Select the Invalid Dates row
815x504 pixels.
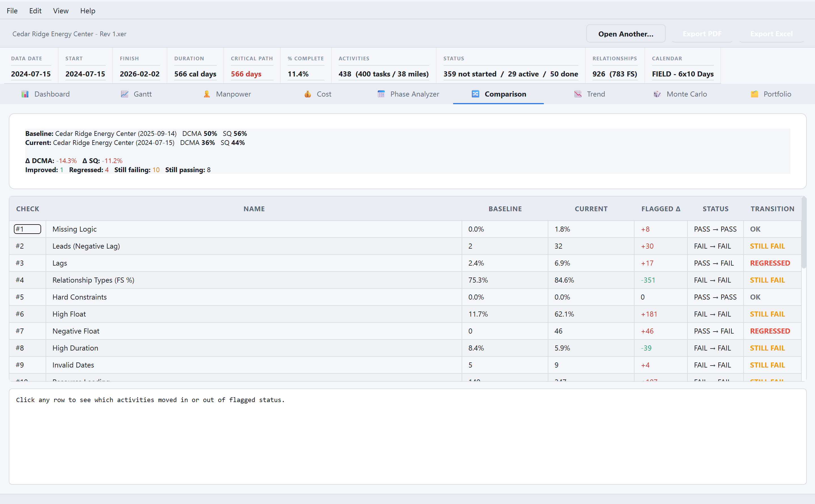pos(405,365)
